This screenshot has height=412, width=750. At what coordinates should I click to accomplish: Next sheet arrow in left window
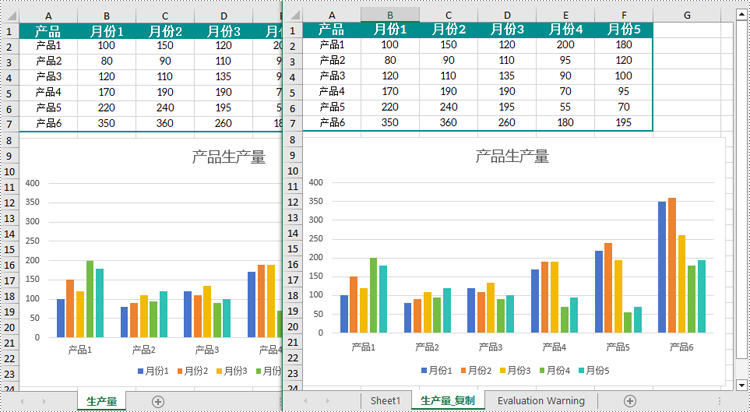click(x=44, y=401)
